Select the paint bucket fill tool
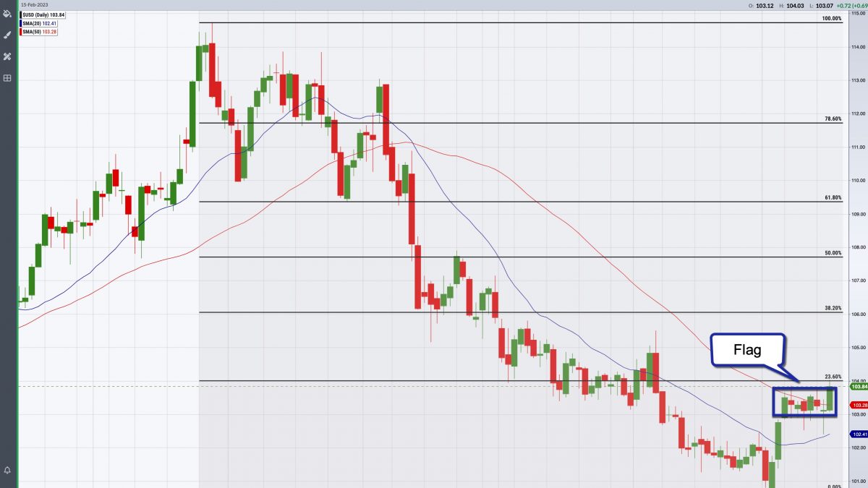Image resolution: width=868 pixels, height=488 pixels. pyautogui.click(x=7, y=13)
